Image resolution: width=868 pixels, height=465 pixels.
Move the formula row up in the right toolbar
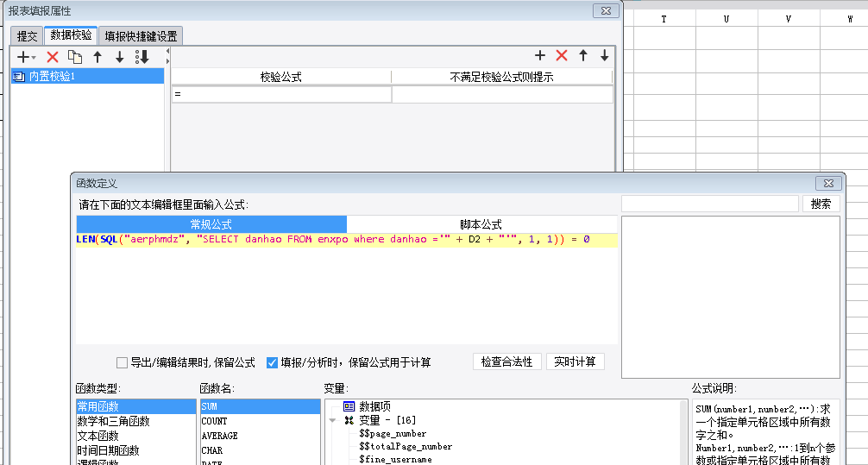583,55
